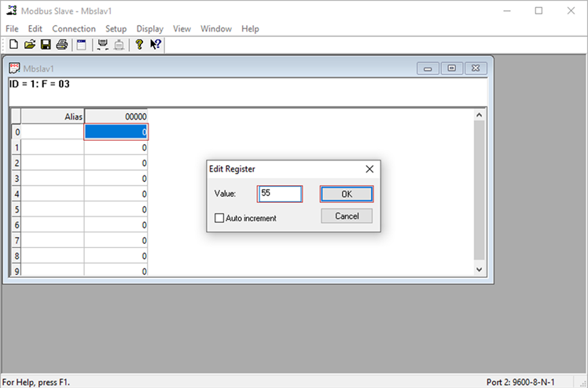Click row header number 5

(x=17, y=209)
